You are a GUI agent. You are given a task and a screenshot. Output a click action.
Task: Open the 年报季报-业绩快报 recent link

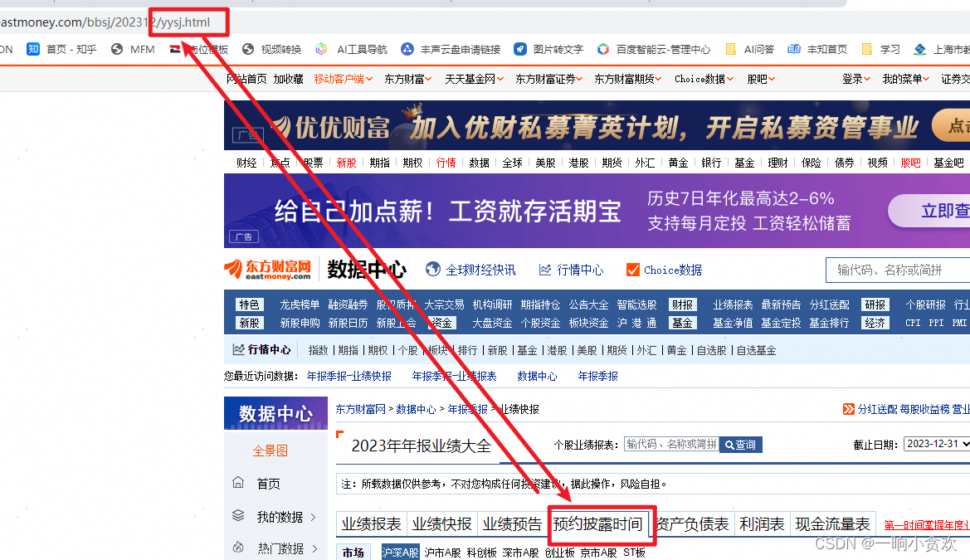coord(349,376)
